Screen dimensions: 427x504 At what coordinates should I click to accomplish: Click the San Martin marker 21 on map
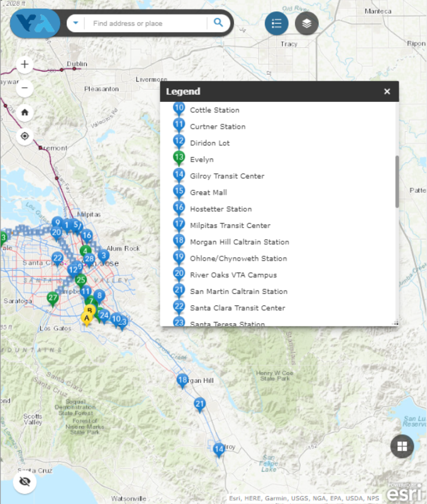(199, 404)
